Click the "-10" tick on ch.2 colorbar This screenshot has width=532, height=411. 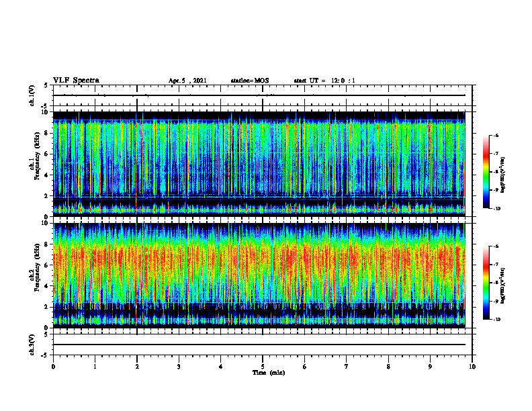coord(497,320)
